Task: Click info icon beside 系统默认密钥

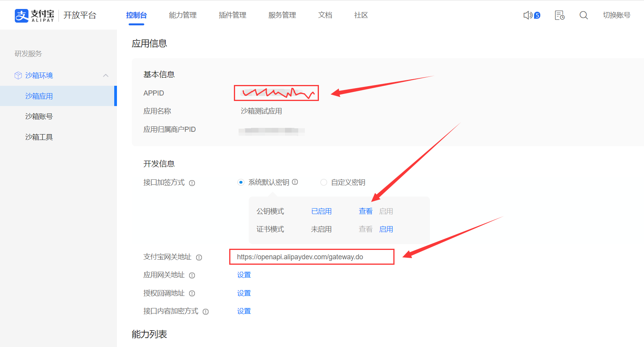Action: (x=295, y=182)
